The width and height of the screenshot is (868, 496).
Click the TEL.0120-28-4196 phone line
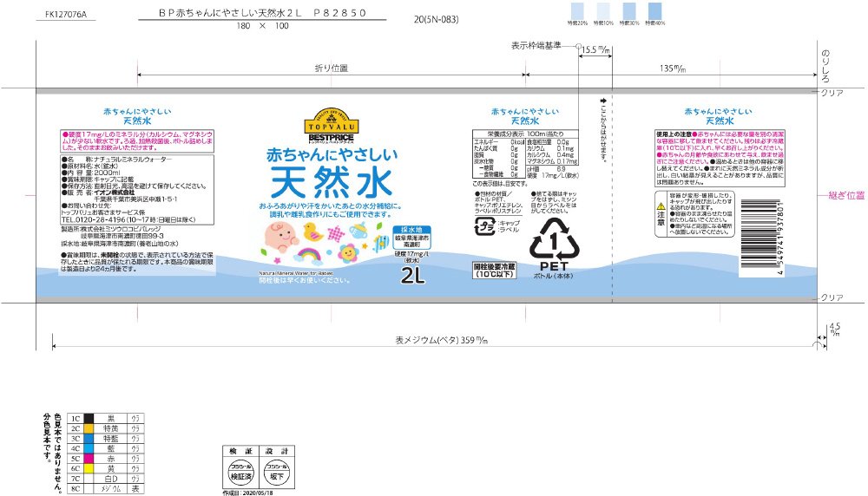128,220
